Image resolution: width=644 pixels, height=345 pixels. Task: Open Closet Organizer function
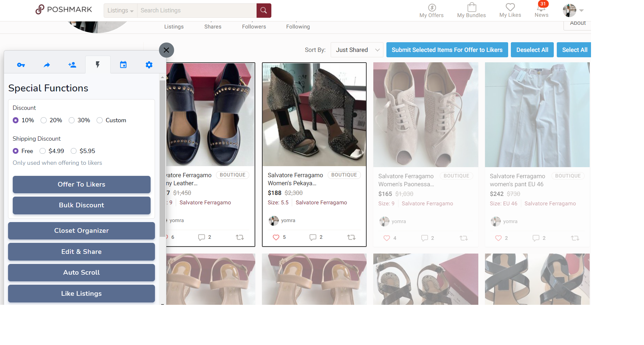tap(82, 231)
